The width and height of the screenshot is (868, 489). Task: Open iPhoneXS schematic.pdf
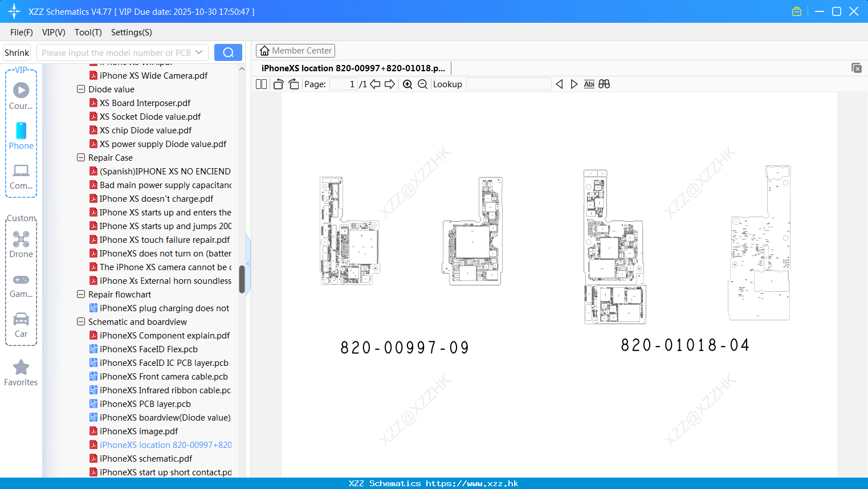tap(146, 459)
